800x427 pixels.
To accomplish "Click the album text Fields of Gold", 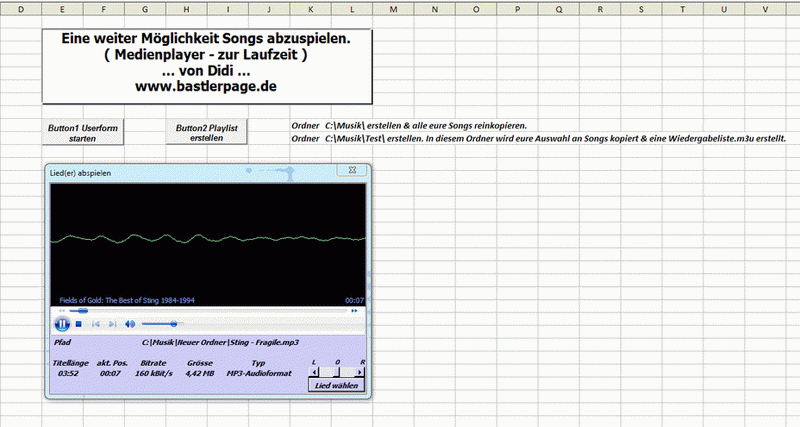I will coord(127,300).
